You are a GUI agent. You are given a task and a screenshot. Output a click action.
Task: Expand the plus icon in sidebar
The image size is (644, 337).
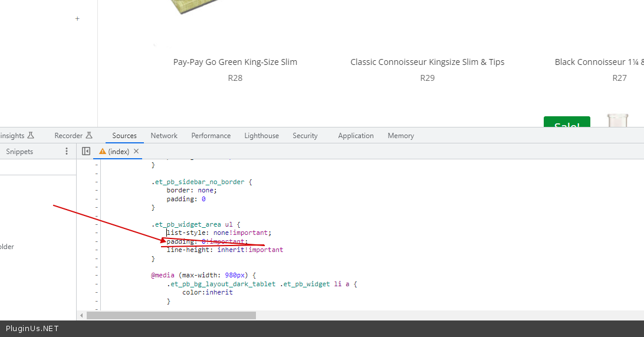coord(77,19)
